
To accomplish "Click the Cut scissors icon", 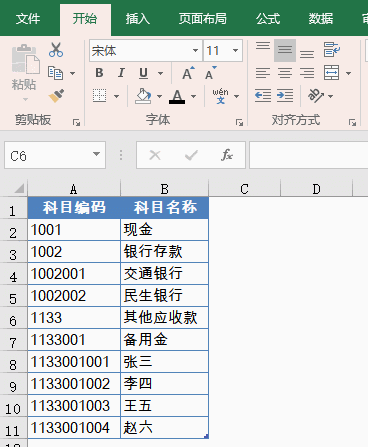I will (x=56, y=50).
